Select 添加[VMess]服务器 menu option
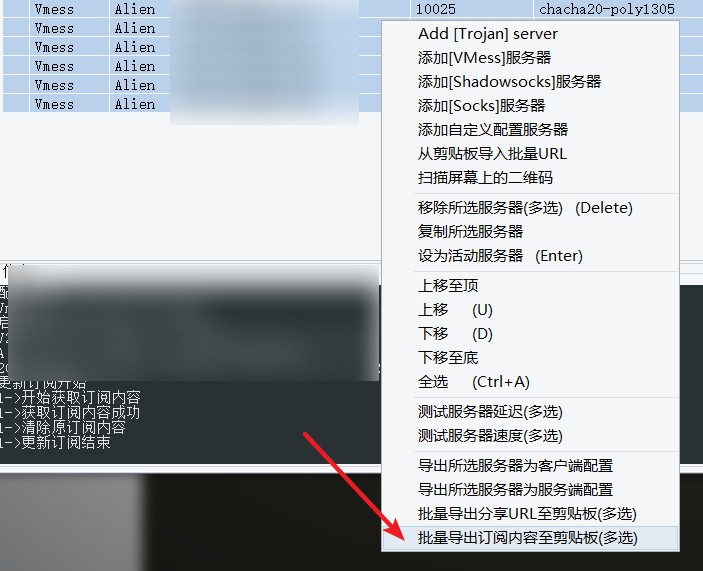Image resolution: width=703 pixels, height=571 pixels. tap(530, 58)
